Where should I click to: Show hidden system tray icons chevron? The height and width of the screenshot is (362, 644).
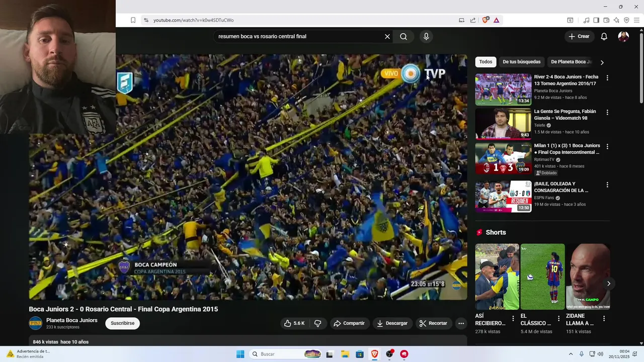571,354
